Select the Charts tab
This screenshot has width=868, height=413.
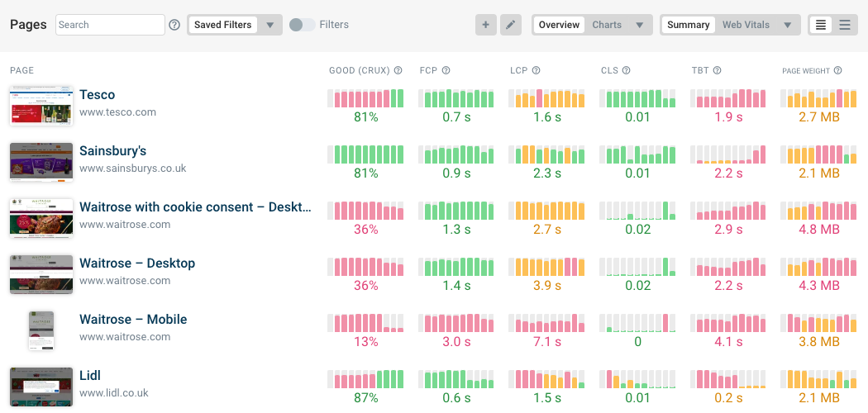(607, 25)
